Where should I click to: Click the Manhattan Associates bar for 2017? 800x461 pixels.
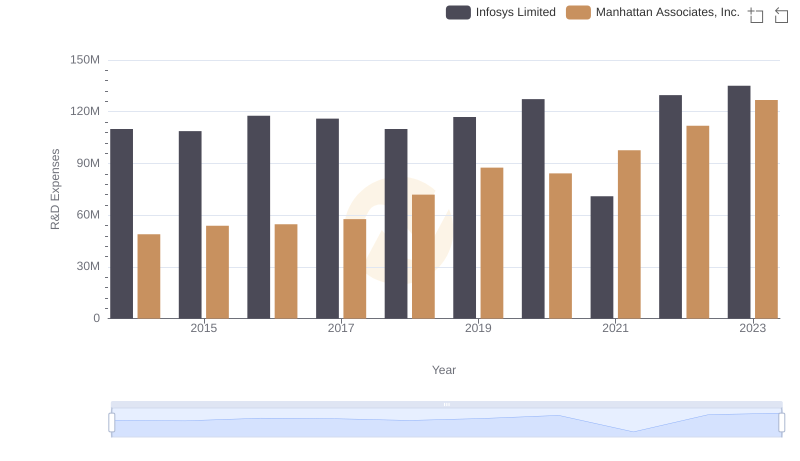[355, 269]
